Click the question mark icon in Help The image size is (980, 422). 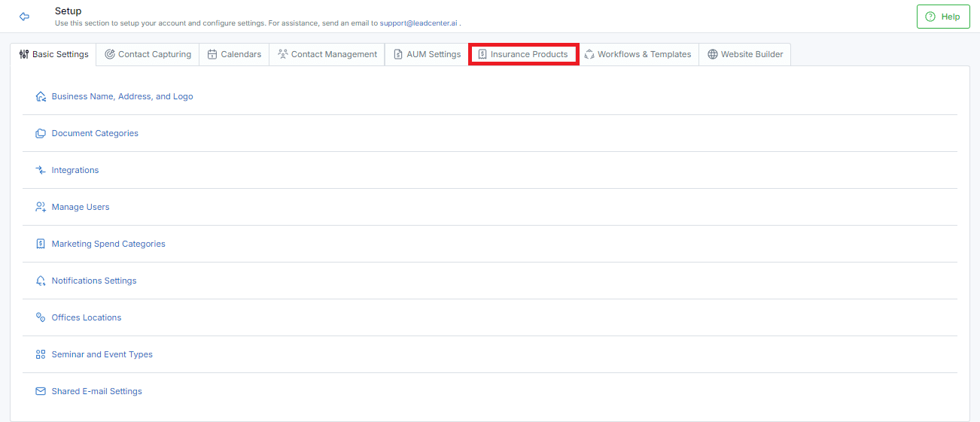[930, 17]
